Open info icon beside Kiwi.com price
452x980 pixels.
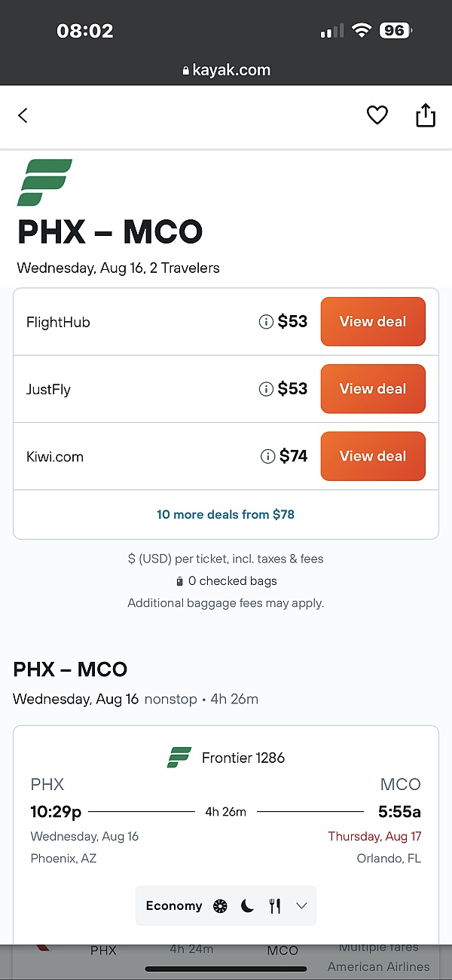pyautogui.click(x=267, y=456)
